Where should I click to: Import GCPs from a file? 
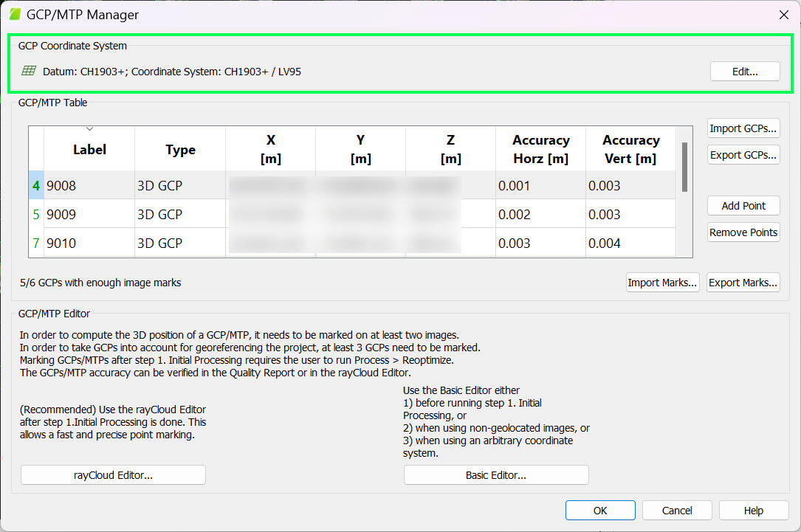tap(743, 128)
